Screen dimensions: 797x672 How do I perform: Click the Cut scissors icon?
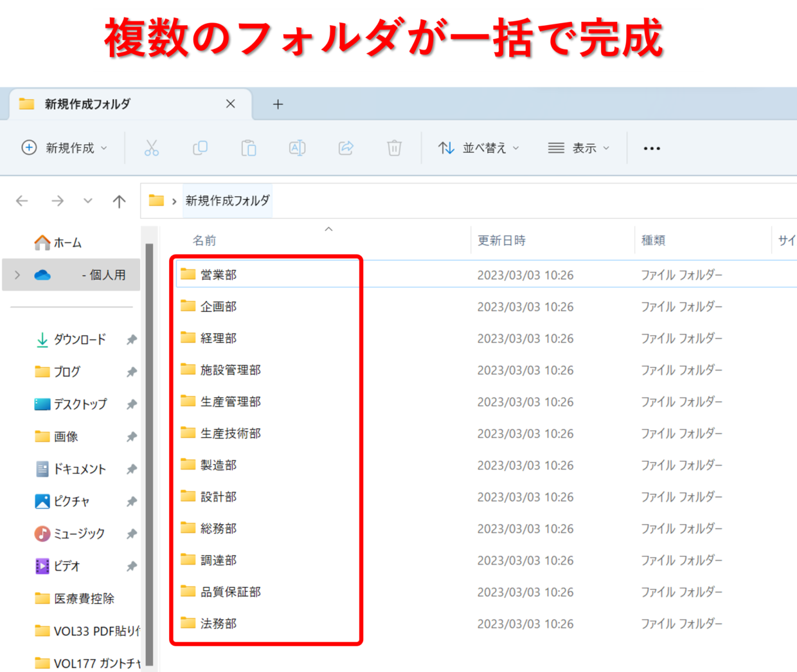pos(152,148)
